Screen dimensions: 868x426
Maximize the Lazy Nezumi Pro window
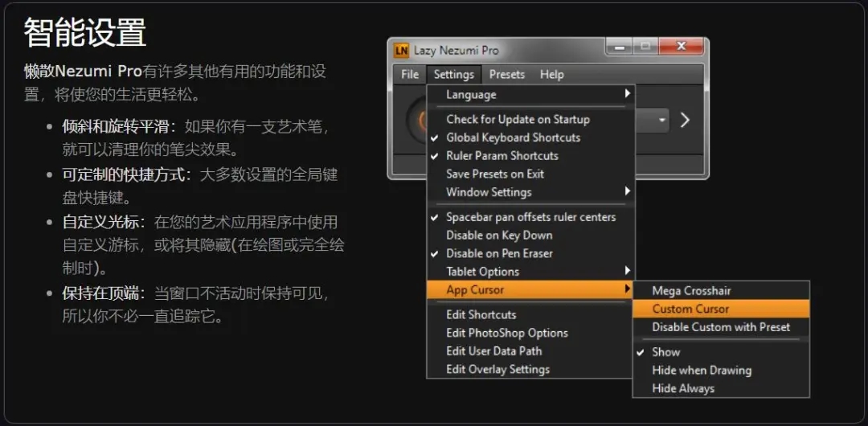(x=645, y=47)
